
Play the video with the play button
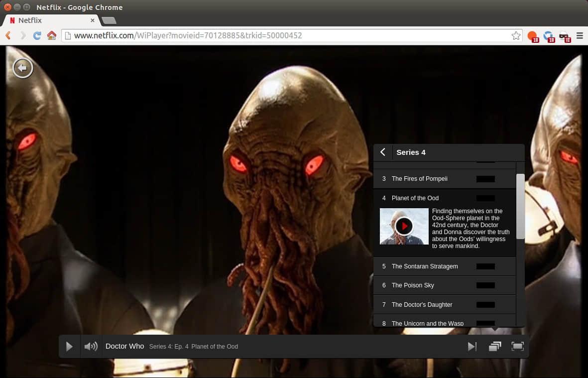coord(70,347)
